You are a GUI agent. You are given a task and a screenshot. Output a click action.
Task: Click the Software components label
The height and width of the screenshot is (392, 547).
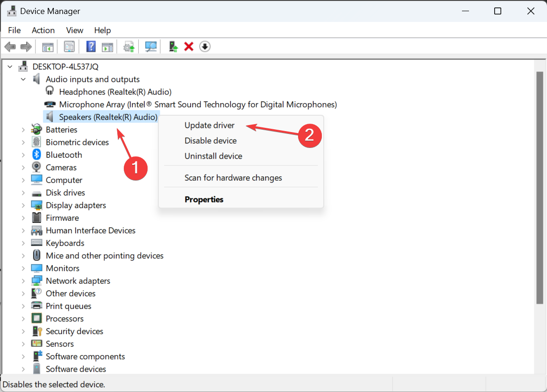point(85,357)
